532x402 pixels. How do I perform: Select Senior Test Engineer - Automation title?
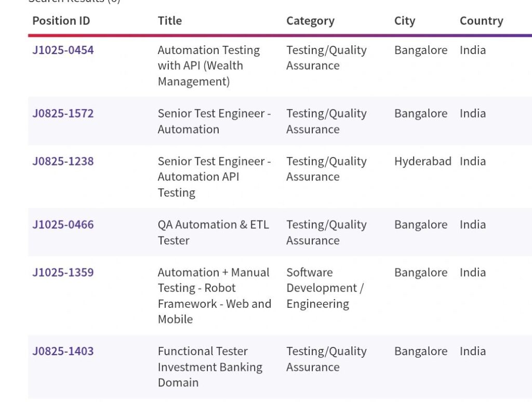(214, 121)
